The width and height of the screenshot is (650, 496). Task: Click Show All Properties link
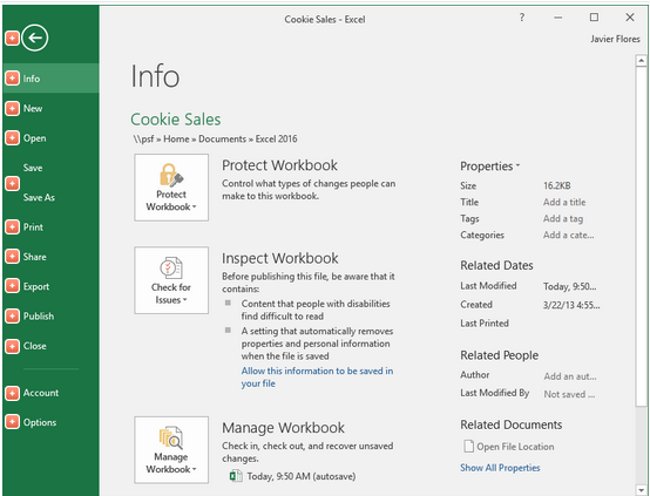(500, 468)
